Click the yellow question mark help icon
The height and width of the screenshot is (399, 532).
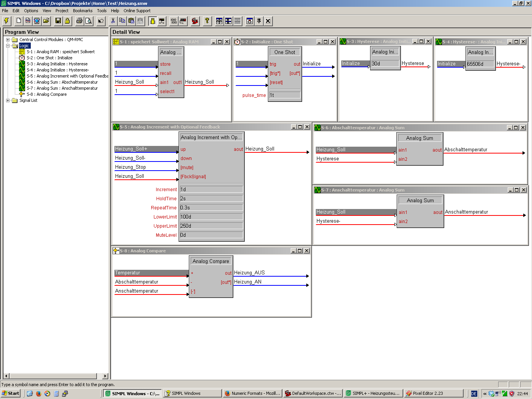207,21
